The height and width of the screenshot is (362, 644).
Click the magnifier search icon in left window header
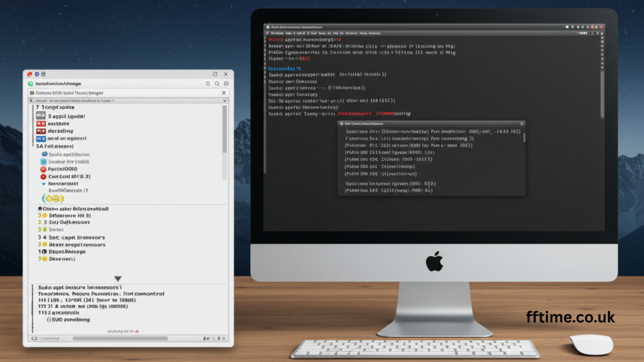pyautogui.click(x=217, y=84)
